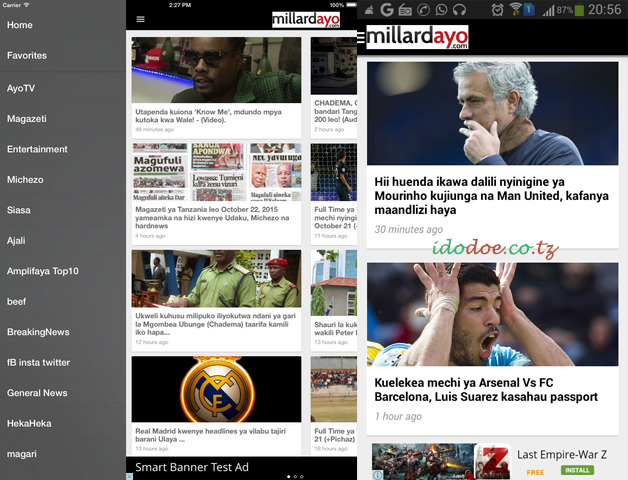This screenshot has height=480, width=628.
Task: Tap radio icon in Android status bar
Action: [x=405, y=10]
